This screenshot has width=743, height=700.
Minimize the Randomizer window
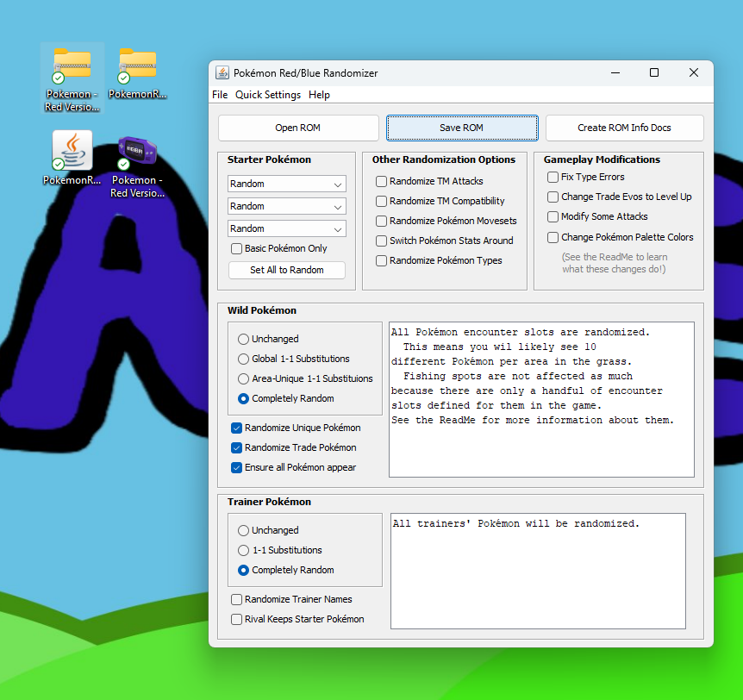pyautogui.click(x=615, y=72)
